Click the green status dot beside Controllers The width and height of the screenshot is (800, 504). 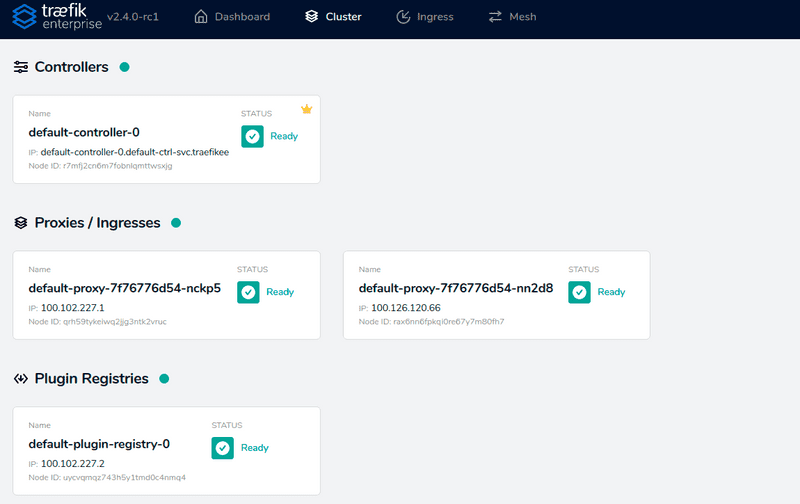(x=124, y=67)
